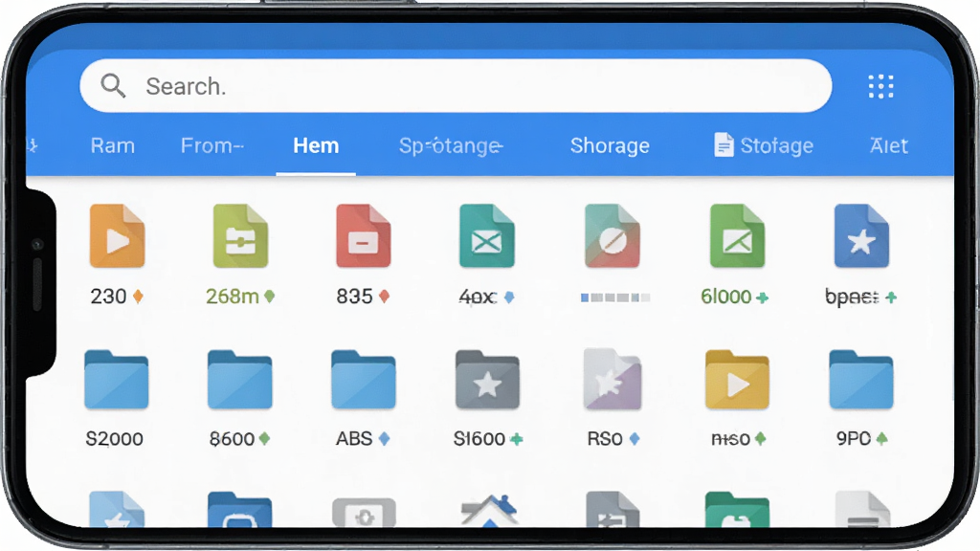This screenshot has height=551, width=980.
Task: Open the purple starred file labeled RSo
Action: tap(612, 380)
